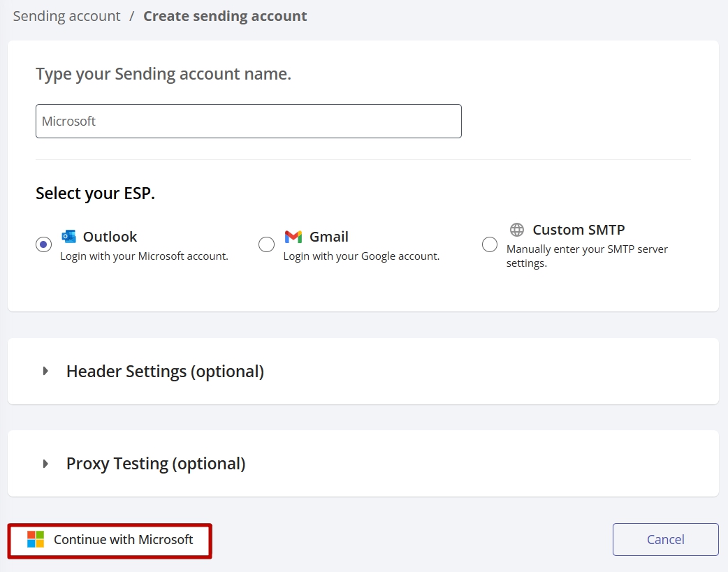728x572 pixels.
Task: Click 'Login with your Microsoft account.' text
Action: click(145, 256)
